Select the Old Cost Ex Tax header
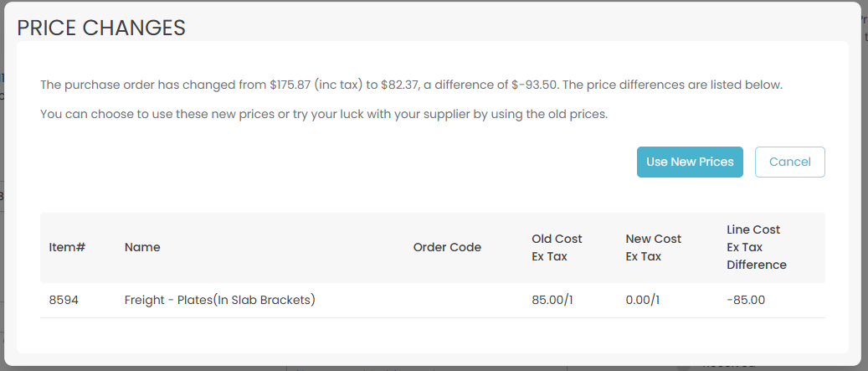Viewport: 868px width, 371px height. pyautogui.click(x=557, y=247)
